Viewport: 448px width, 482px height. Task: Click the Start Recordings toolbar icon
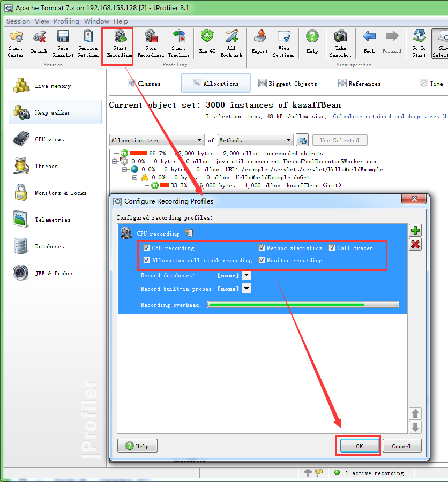[120, 44]
